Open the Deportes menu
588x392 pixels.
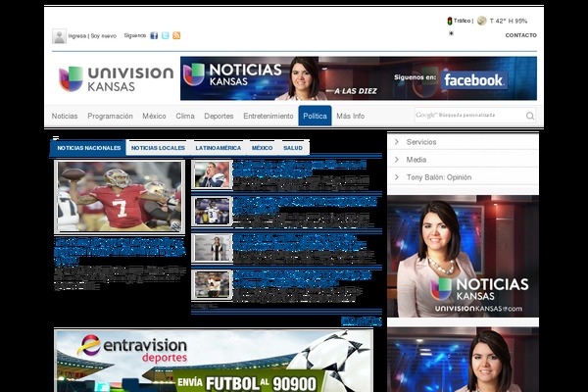point(219,116)
